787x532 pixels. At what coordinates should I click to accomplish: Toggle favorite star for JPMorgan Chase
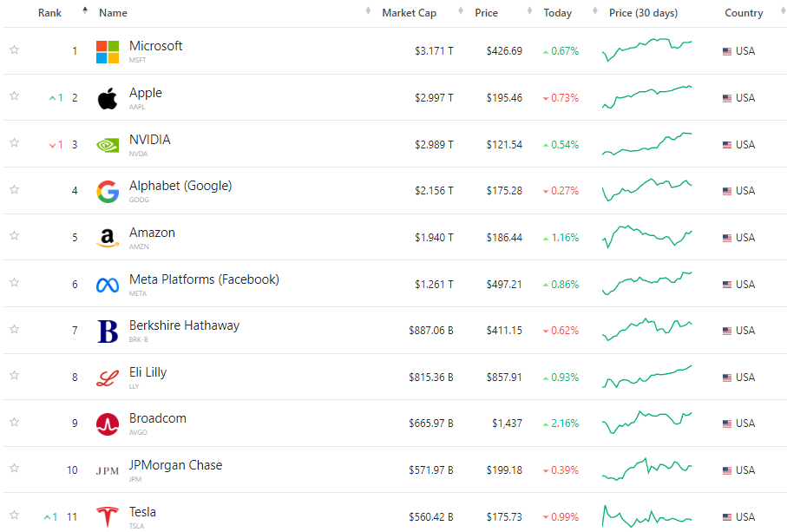14,469
